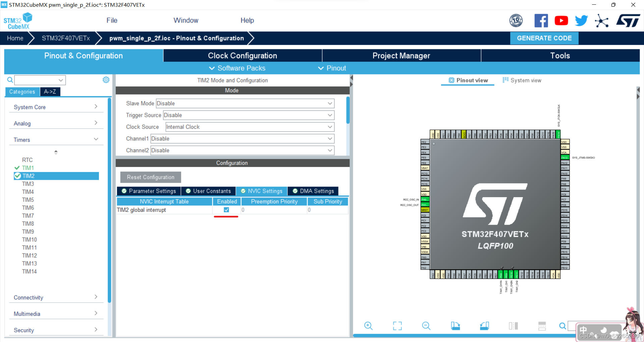The image size is (644, 342).
Task: Click the search magnifier in the categories panel
Action: tap(10, 80)
